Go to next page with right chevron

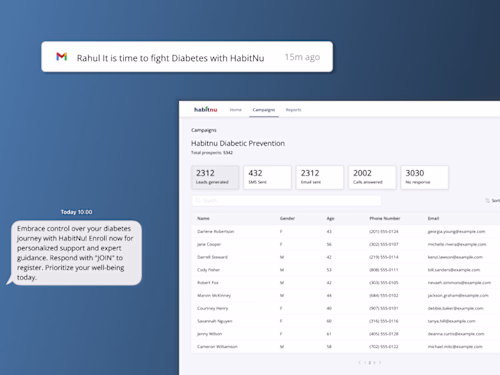[x=380, y=362]
